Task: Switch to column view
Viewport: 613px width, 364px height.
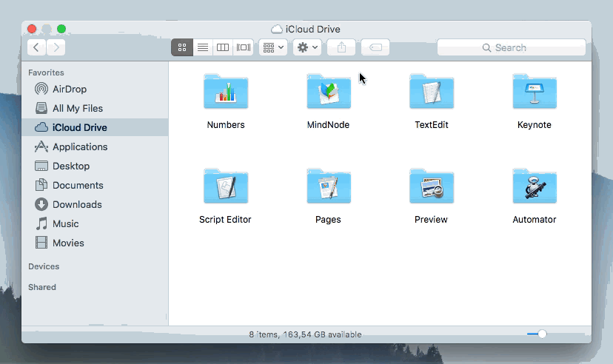Action: coord(223,47)
